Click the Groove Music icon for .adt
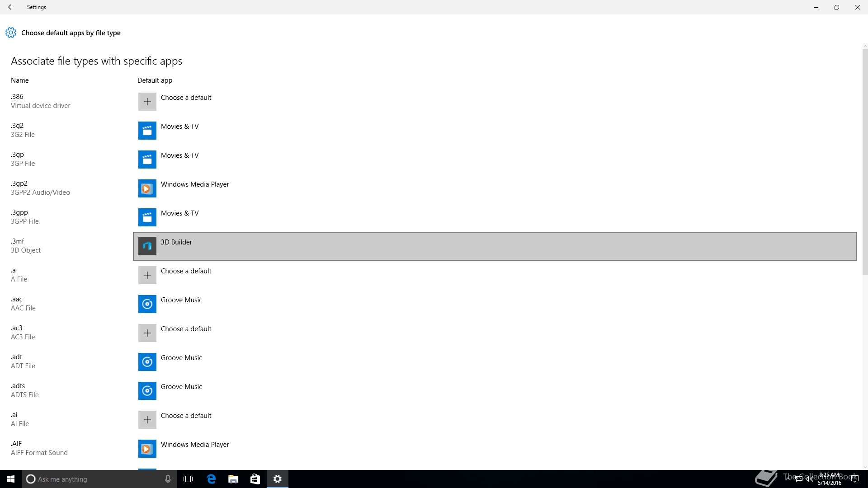 tap(147, 362)
